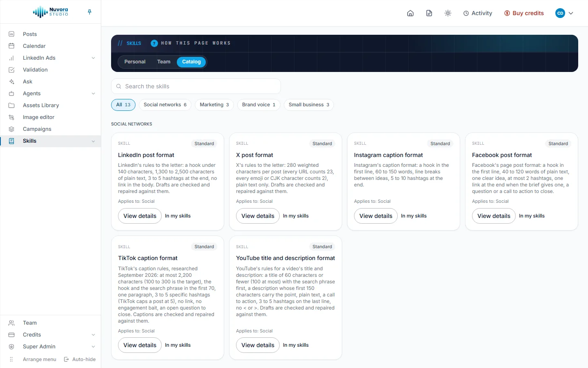Click the Team people icon
588x368 pixels.
click(11, 323)
